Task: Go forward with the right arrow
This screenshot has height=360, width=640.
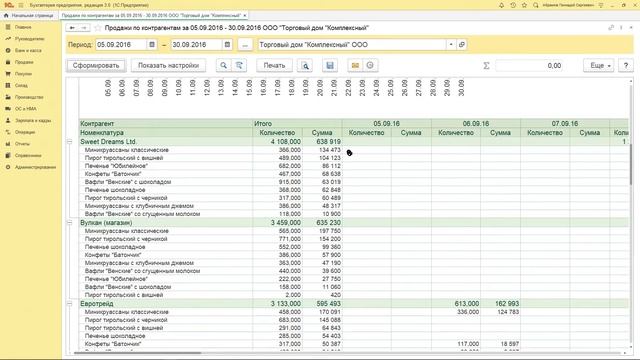Action: click(x=84, y=28)
